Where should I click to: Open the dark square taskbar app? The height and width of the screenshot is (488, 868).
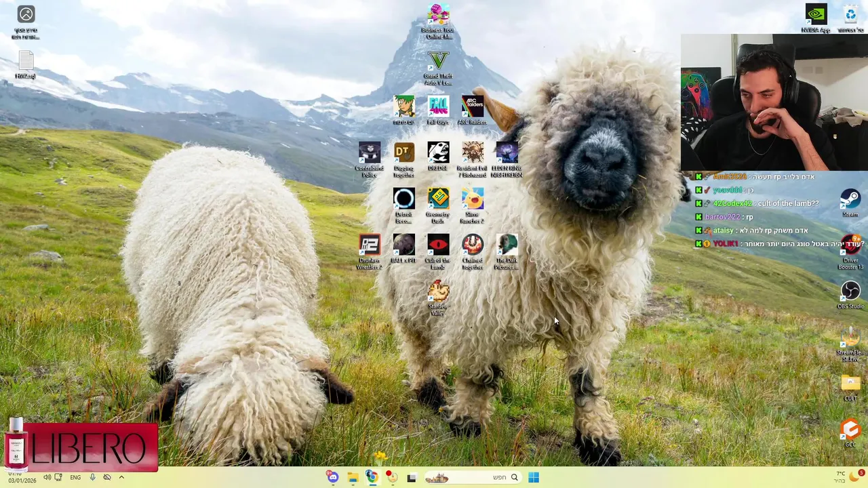pyautogui.click(x=411, y=478)
